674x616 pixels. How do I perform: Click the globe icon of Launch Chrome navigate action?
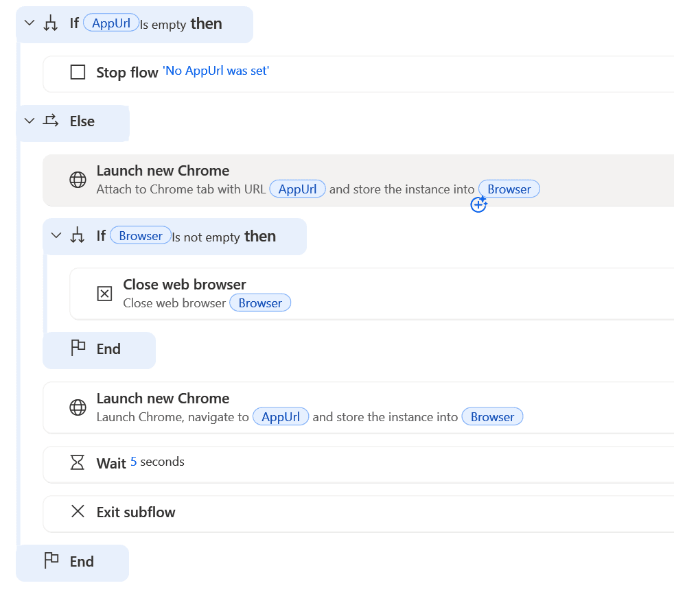[x=78, y=407]
